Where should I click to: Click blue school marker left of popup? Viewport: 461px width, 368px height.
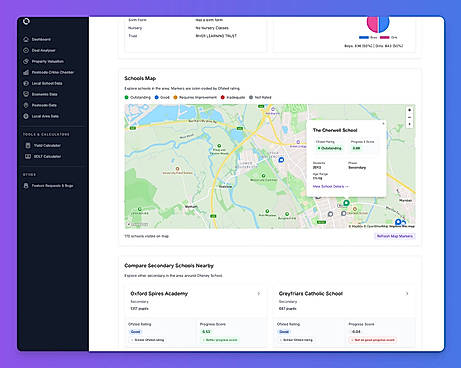pos(281,160)
